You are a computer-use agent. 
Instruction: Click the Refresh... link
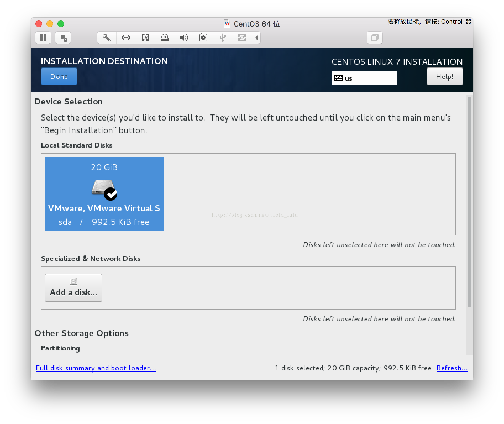(x=452, y=368)
